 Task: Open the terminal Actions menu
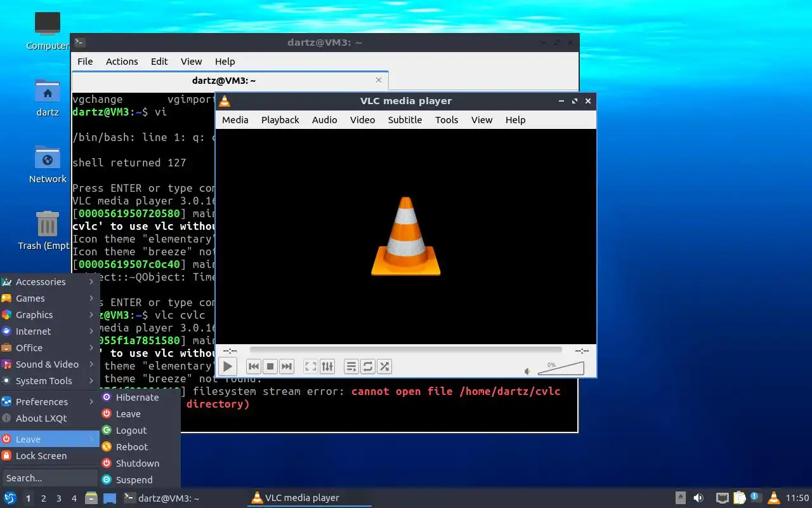point(122,62)
